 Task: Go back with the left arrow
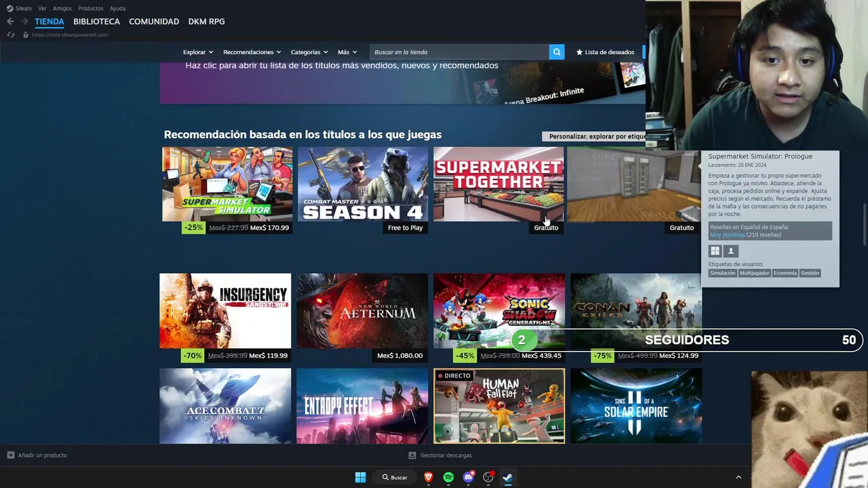coord(10,22)
